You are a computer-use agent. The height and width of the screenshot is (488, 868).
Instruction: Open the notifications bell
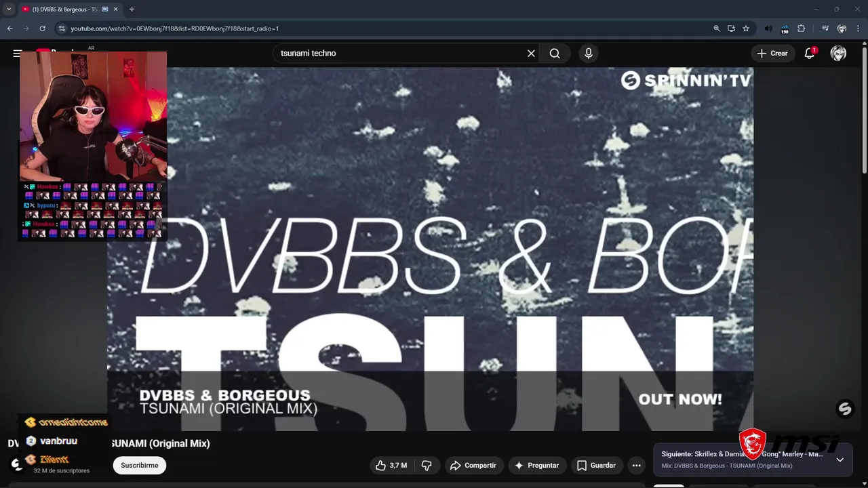point(809,54)
